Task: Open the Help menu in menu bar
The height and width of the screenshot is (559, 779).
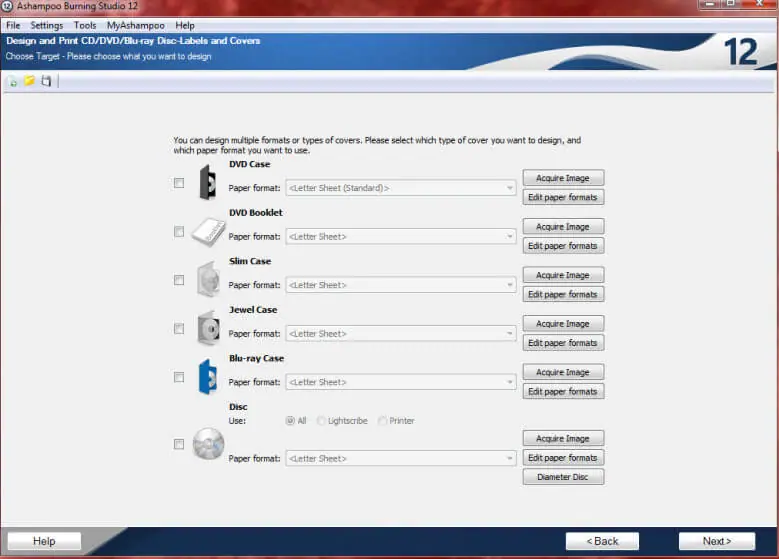Action: point(185,25)
